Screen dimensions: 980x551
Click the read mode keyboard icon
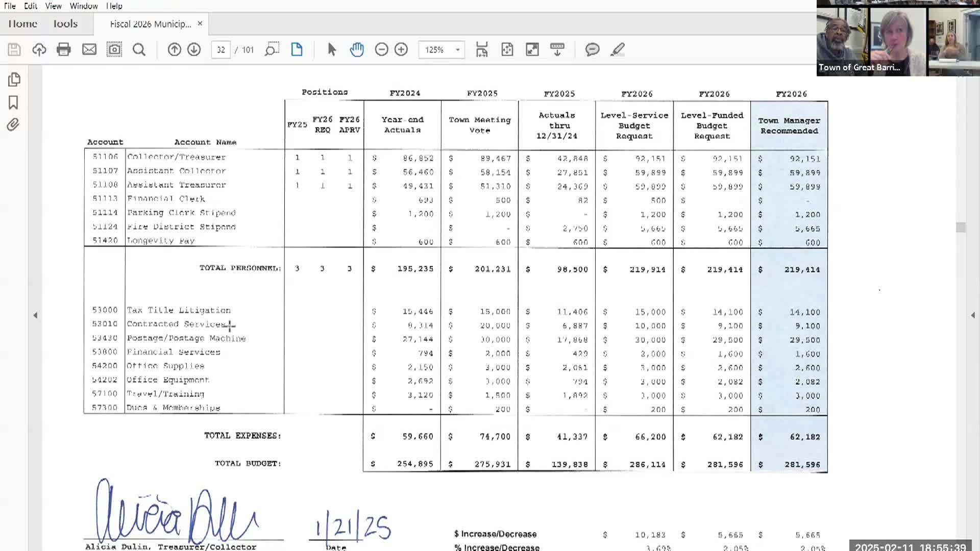[557, 49]
